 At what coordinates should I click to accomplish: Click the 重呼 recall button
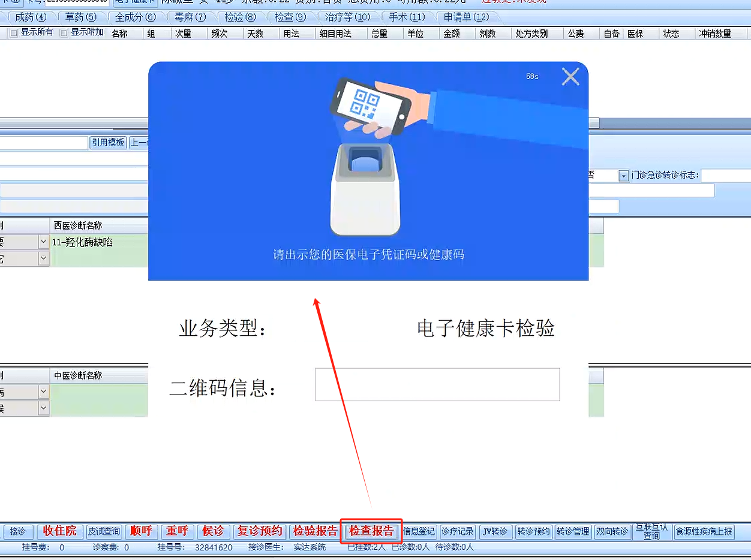coord(178,531)
